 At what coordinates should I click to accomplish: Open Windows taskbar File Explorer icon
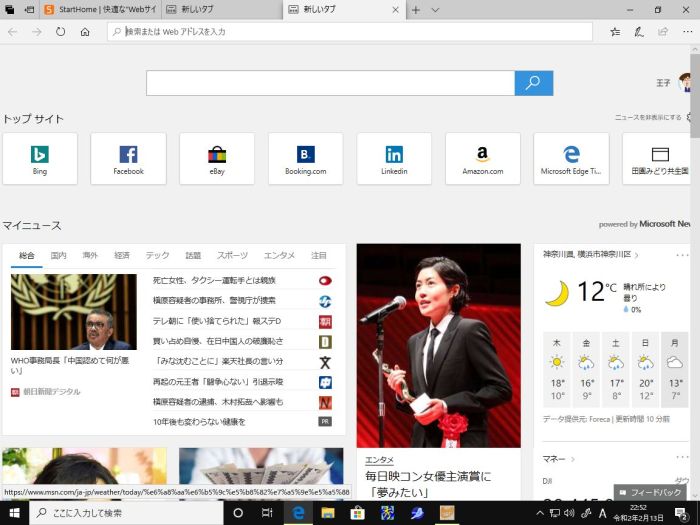point(327,513)
